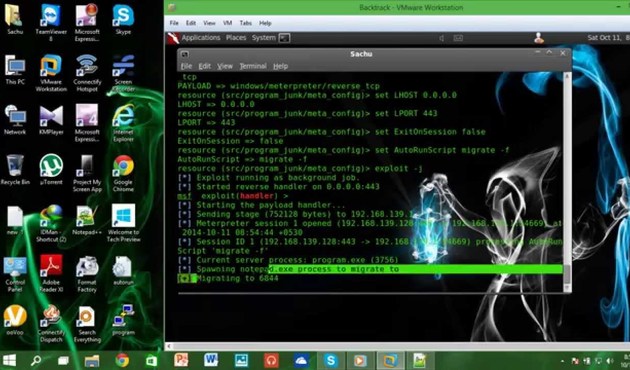Open Backtrack Applications menu
Viewport: 630px width, 370px height.
coord(201,38)
